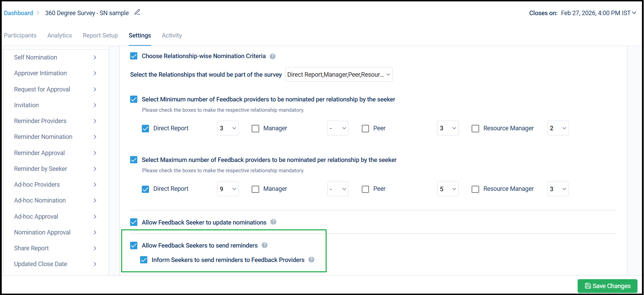Open the closing date chevron dropdown
The width and height of the screenshot is (644, 295).
click(634, 13)
